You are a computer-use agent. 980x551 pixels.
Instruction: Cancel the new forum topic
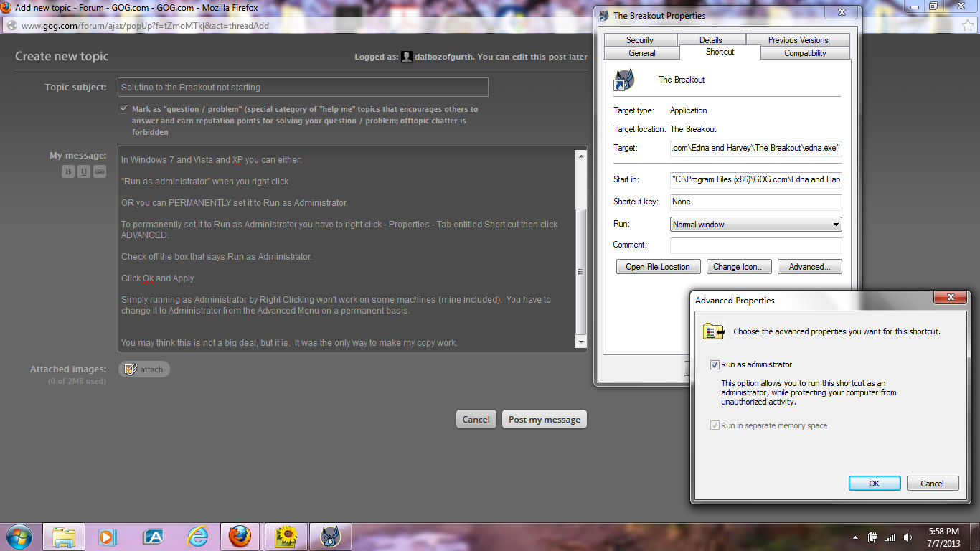point(476,420)
